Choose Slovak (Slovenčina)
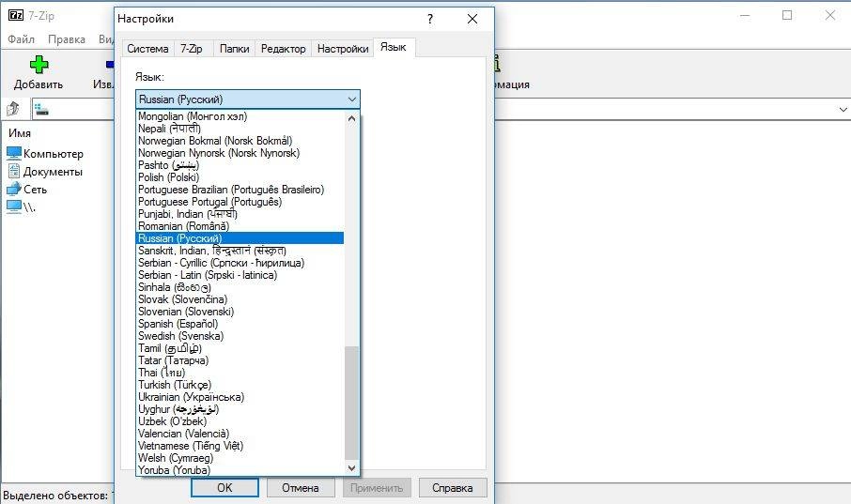 [240, 299]
